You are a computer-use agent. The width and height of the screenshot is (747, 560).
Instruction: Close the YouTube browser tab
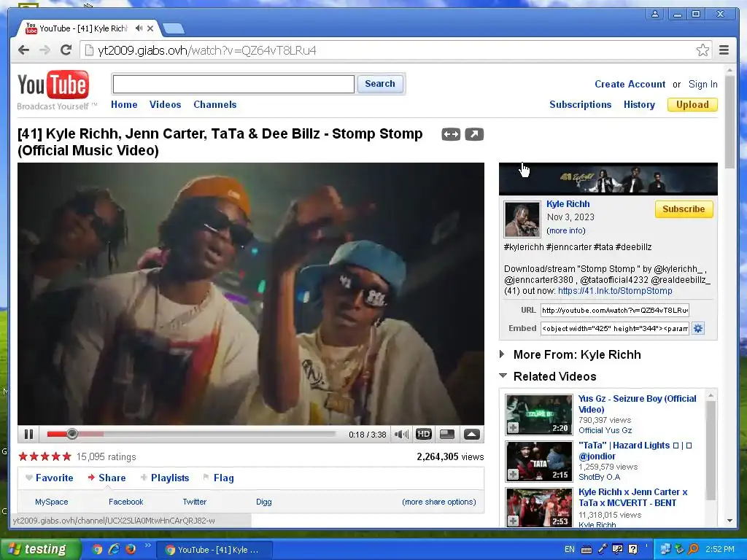(x=150, y=28)
